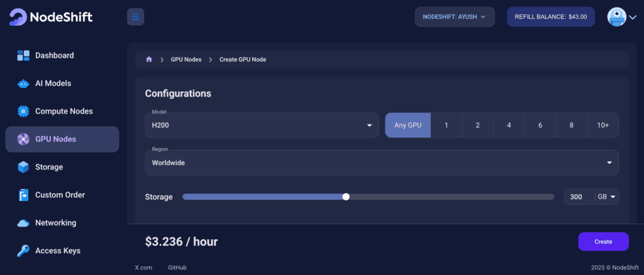The image size is (644, 275).
Task: Open the GB storage unit dropdown
Action: [x=607, y=197]
